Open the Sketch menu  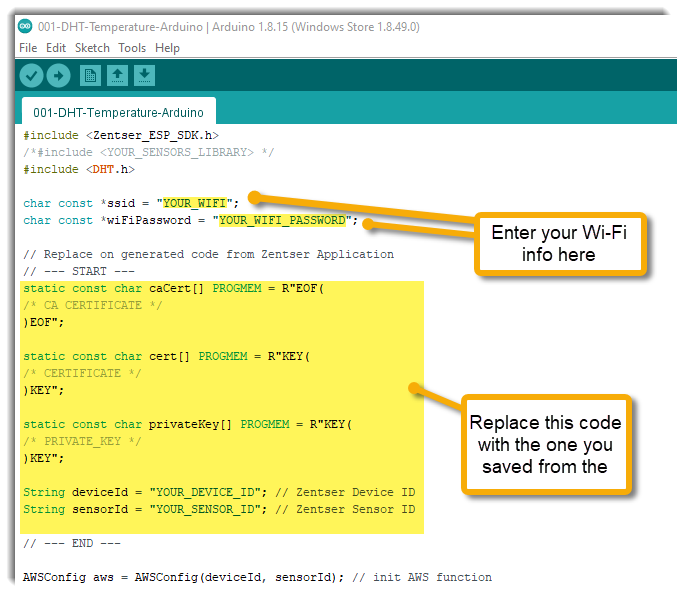point(92,48)
